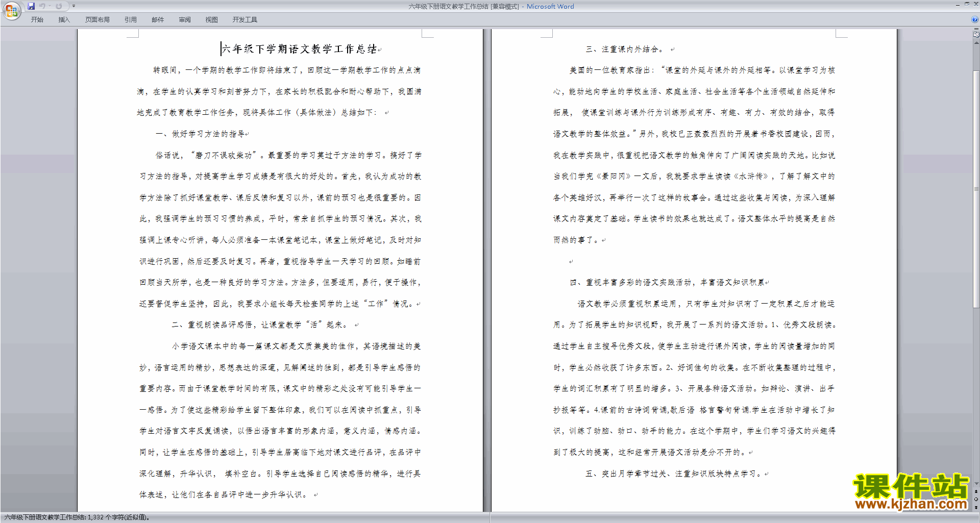Click heading 三、注重课内外结合

pos(625,49)
